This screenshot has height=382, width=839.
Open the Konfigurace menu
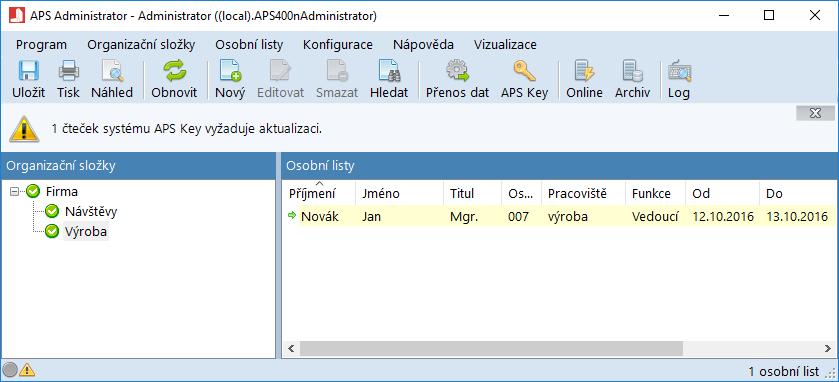click(338, 45)
